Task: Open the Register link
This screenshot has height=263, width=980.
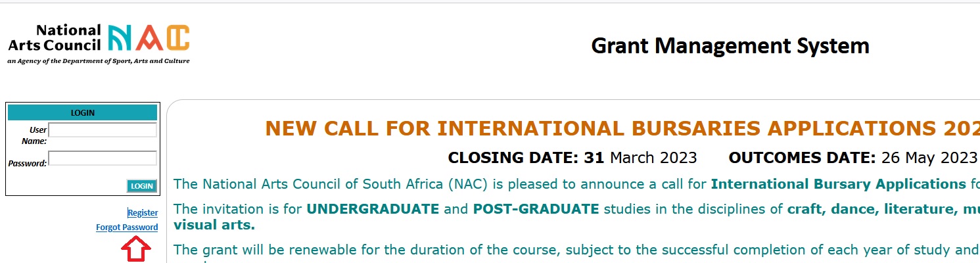Action: 143,213
